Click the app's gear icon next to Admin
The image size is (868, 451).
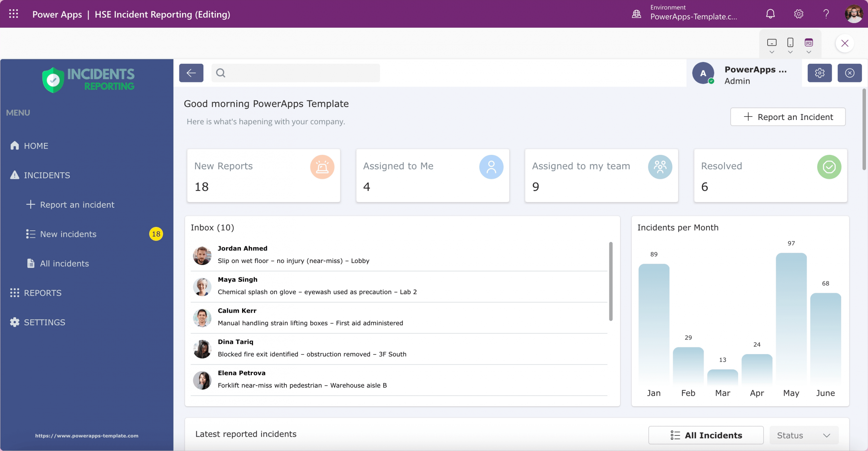(x=820, y=73)
